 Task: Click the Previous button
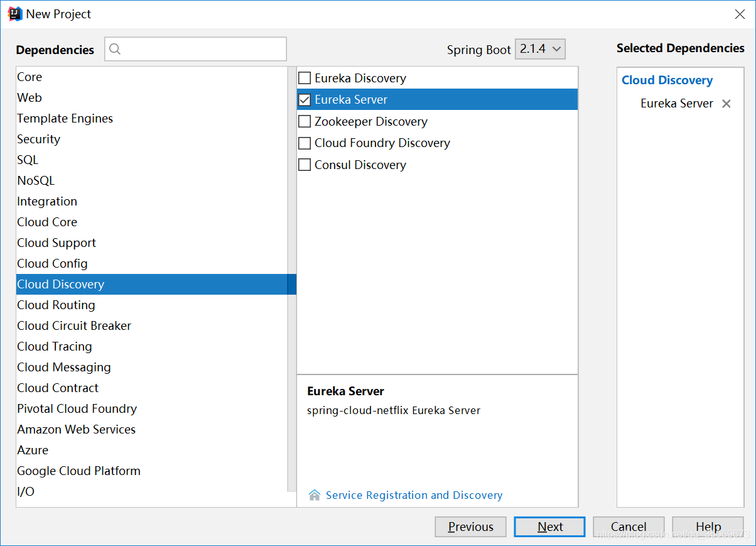(471, 527)
